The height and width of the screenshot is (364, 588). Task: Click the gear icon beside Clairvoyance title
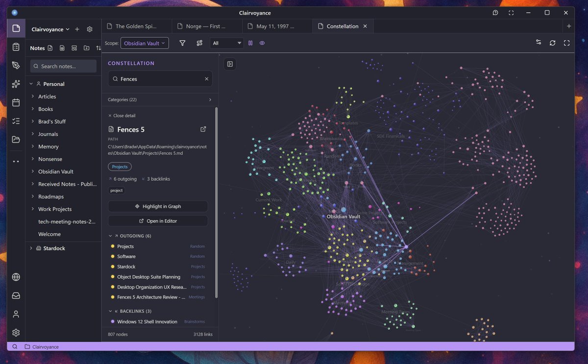pyautogui.click(x=90, y=29)
